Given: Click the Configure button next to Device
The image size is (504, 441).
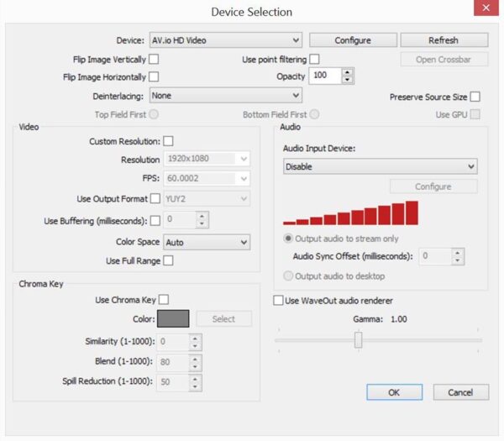Looking at the screenshot, I should [353, 39].
